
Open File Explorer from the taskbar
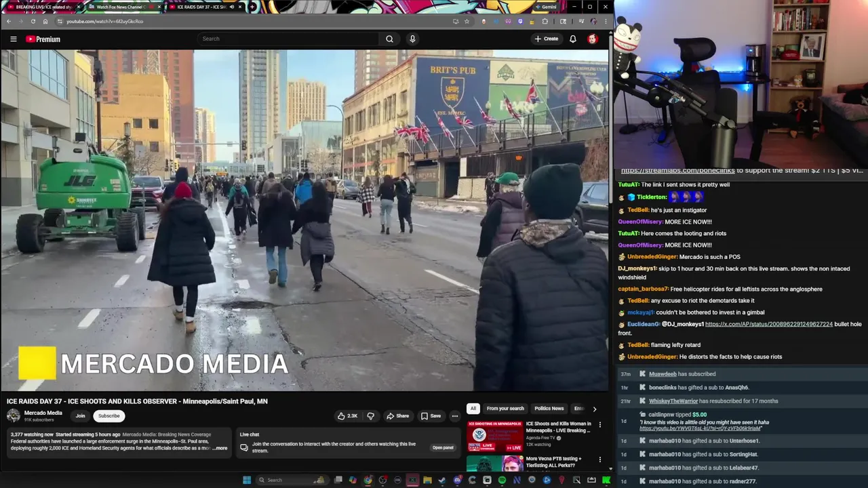427,480
